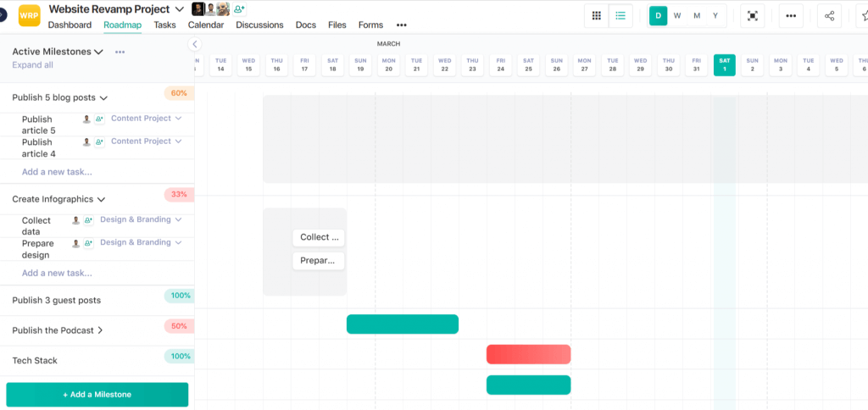Select the M month timescale
The height and width of the screenshot is (410, 868).
[697, 15]
